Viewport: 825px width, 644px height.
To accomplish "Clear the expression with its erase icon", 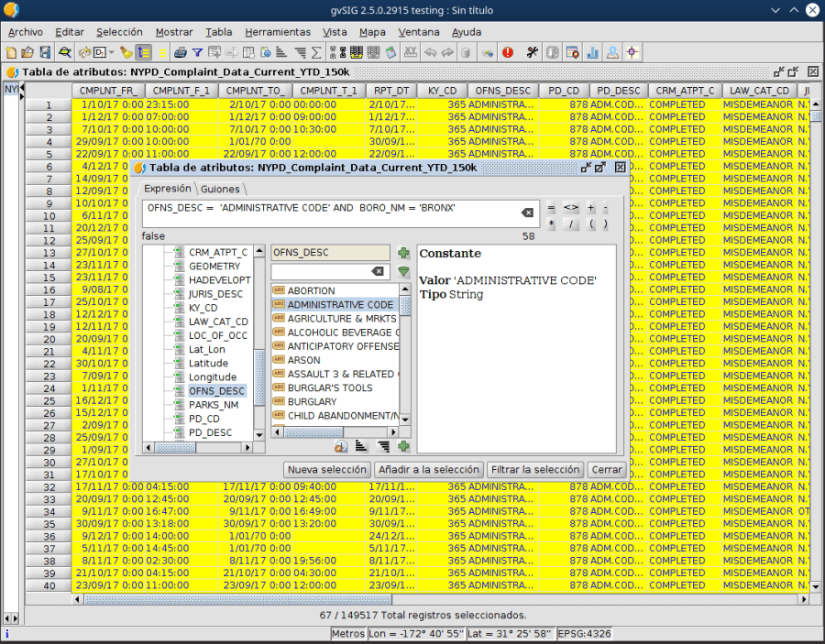I will pyautogui.click(x=527, y=213).
